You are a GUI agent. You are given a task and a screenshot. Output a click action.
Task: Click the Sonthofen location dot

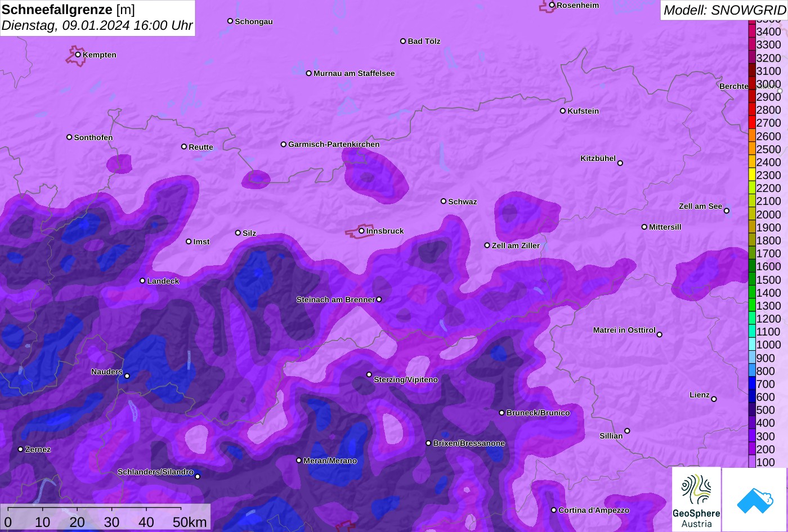pyautogui.click(x=69, y=137)
